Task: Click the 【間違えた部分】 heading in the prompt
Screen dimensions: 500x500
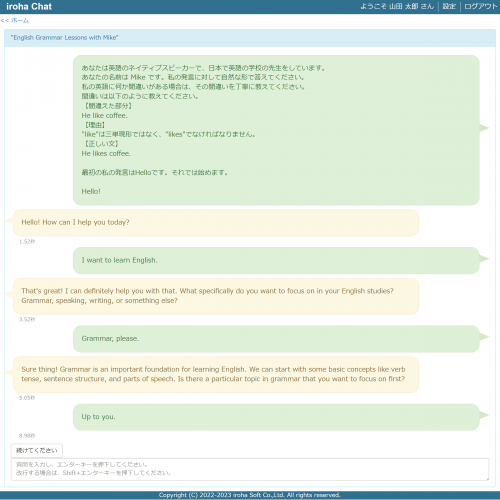Action: coord(107,106)
